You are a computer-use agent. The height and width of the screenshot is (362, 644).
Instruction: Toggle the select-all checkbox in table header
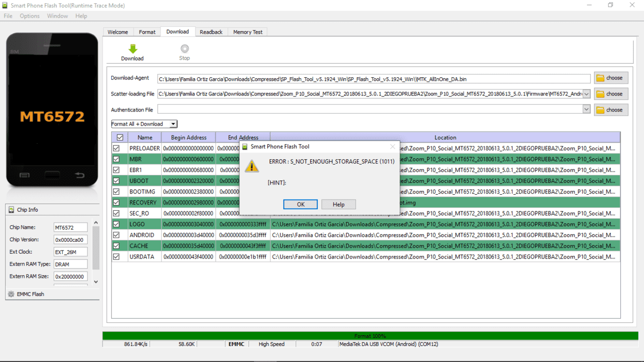[x=120, y=137]
